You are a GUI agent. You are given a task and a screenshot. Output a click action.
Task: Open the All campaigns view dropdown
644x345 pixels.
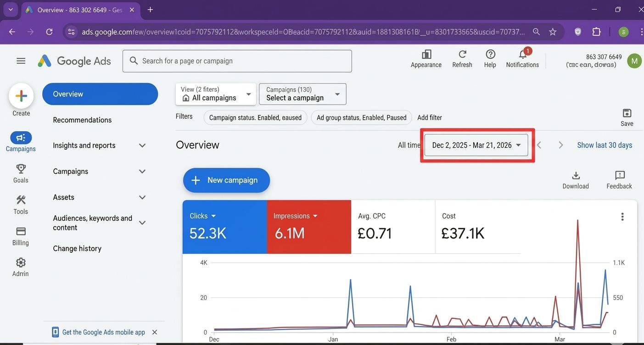click(x=216, y=94)
